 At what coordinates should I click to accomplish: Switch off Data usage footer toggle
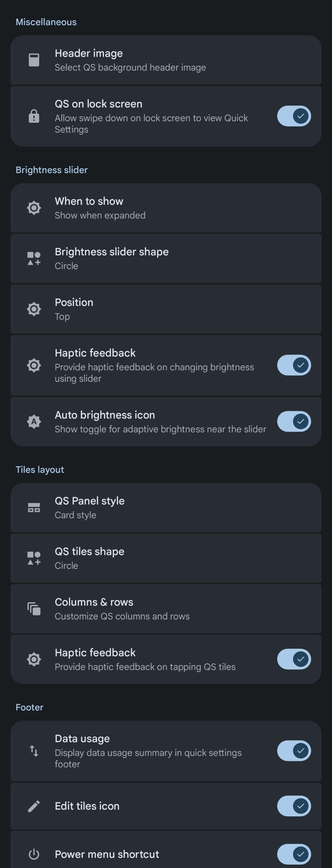(294, 751)
